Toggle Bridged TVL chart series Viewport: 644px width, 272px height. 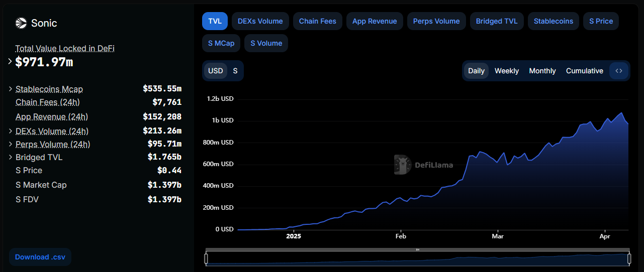pyautogui.click(x=497, y=21)
